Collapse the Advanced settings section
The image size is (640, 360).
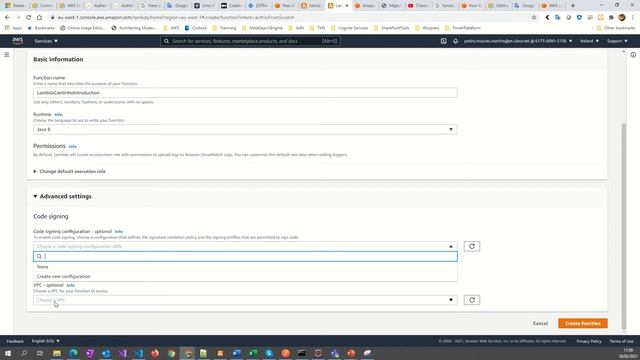coord(62,196)
